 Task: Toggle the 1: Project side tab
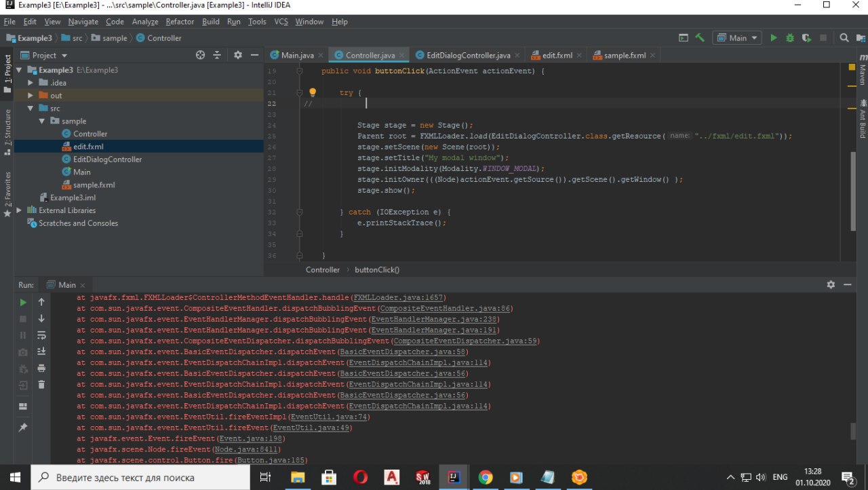click(x=7, y=74)
